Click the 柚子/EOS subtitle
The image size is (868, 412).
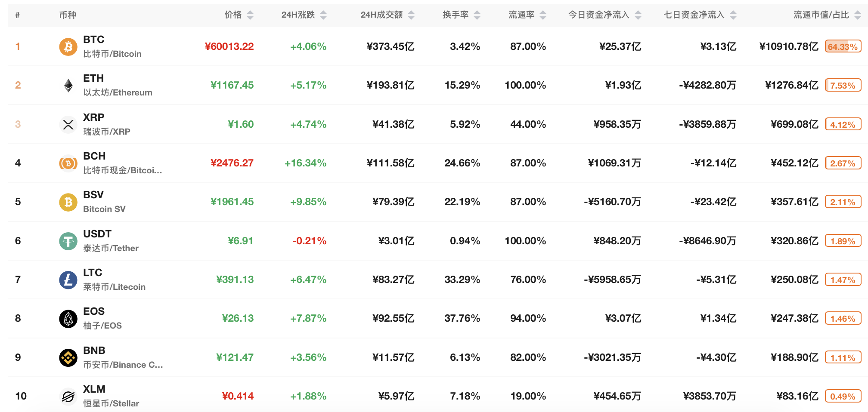pyautogui.click(x=102, y=326)
